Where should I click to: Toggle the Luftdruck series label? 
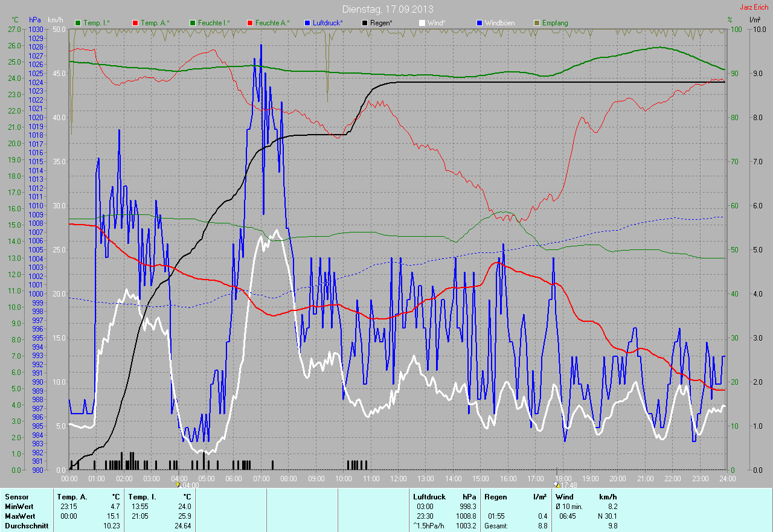(328, 23)
